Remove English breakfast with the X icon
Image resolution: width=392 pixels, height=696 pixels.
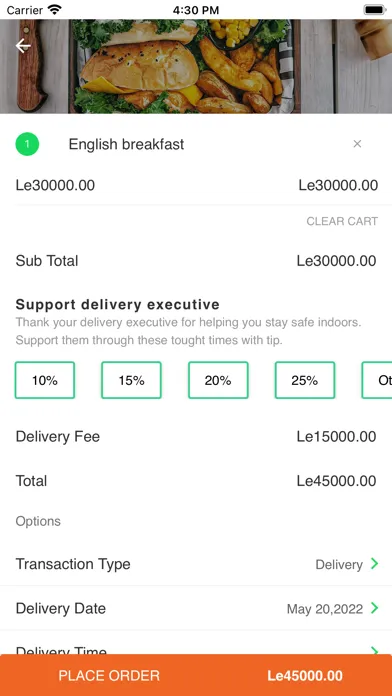357,144
